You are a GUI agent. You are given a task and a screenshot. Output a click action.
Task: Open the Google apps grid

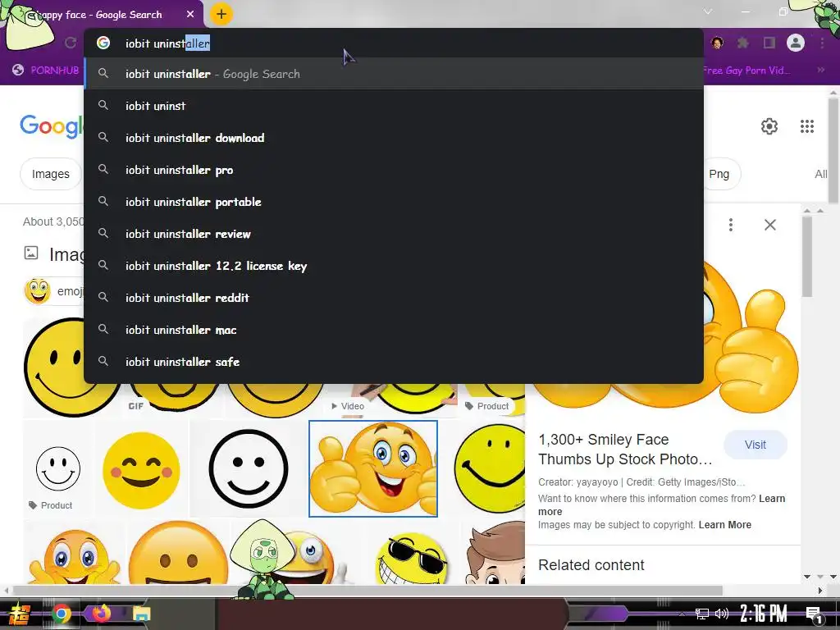(807, 126)
